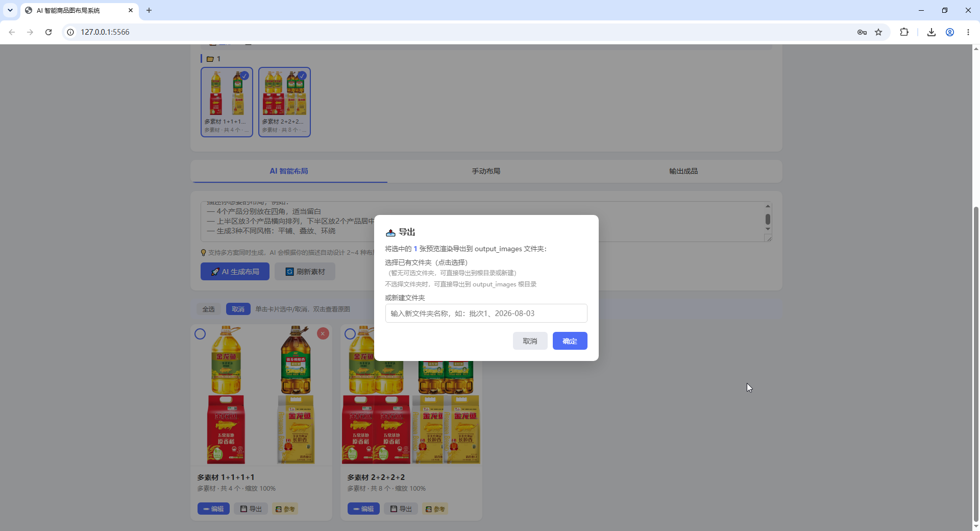Open the browser extensions menu
980x531 pixels.
click(x=904, y=32)
